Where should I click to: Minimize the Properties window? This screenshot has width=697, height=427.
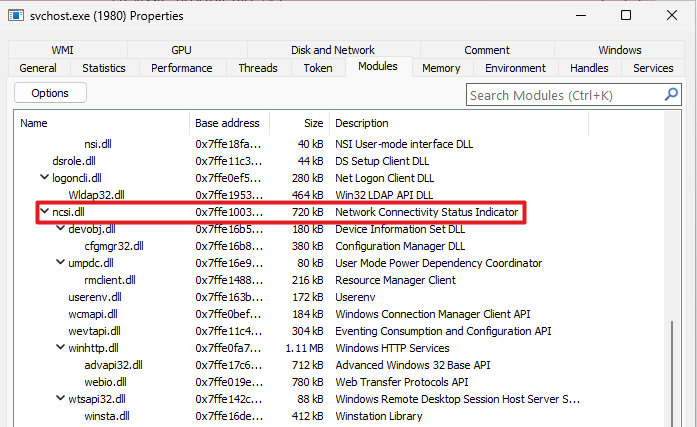point(577,16)
